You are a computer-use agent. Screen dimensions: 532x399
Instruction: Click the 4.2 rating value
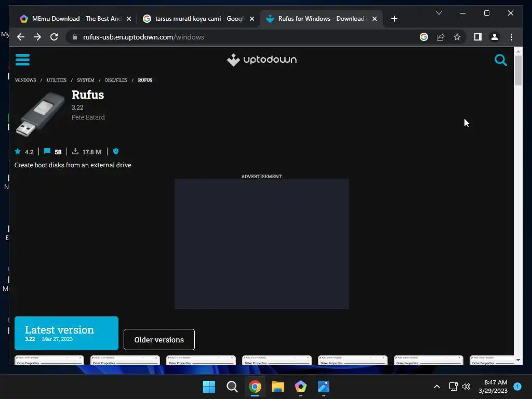[x=29, y=152]
